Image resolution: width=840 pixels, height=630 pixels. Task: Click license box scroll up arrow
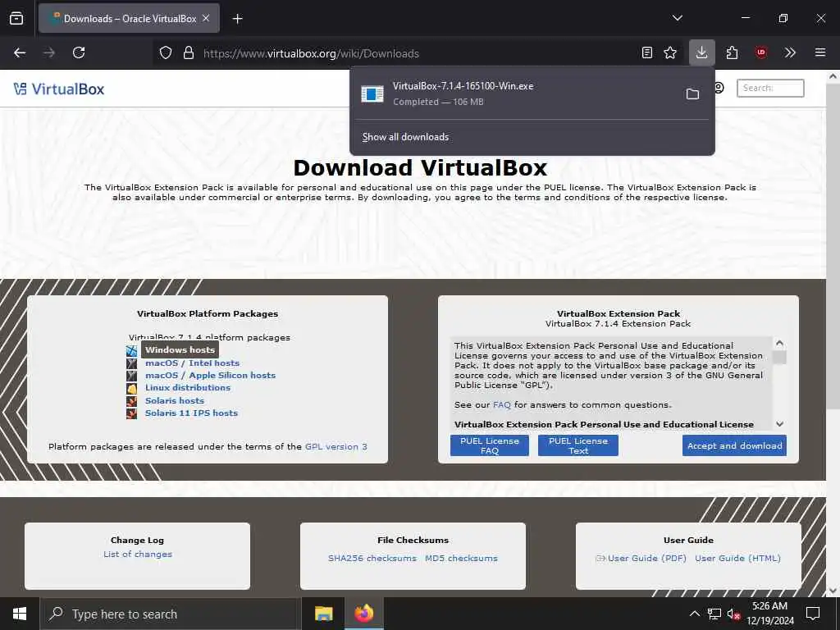click(779, 343)
